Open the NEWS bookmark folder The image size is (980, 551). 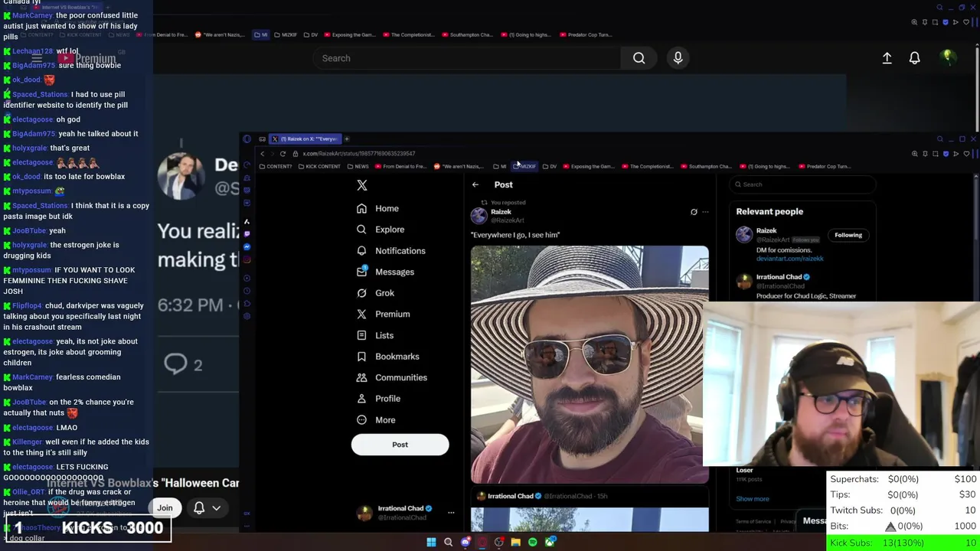pyautogui.click(x=359, y=166)
